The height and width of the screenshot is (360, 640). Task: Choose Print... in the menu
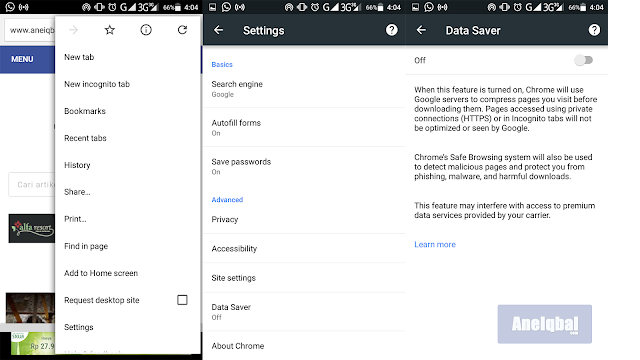[x=127, y=219]
